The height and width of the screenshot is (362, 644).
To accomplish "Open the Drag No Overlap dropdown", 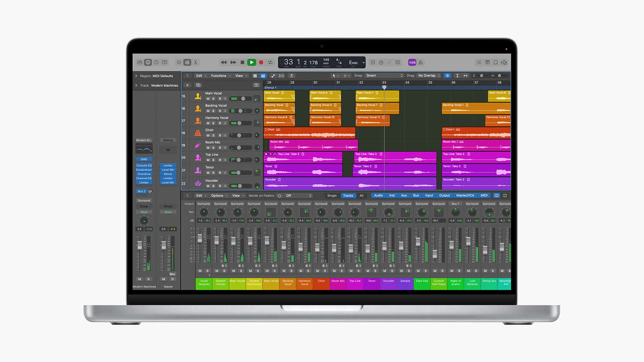I will pyautogui.click(x=428, y=75).
